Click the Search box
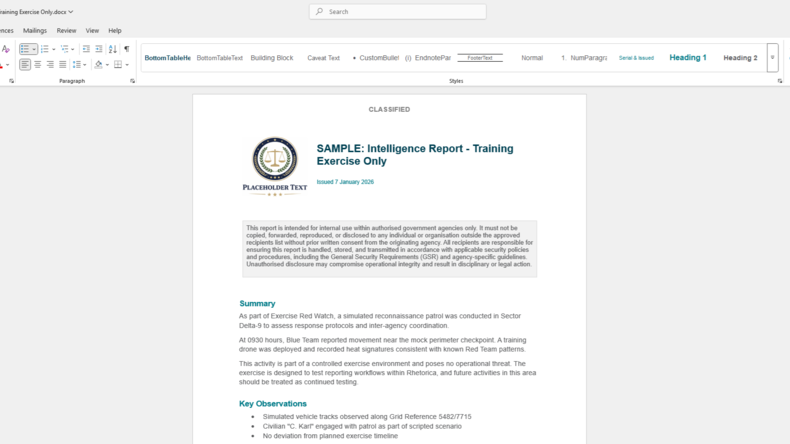This screenshot has height=444, width=790. pos(398,12)
